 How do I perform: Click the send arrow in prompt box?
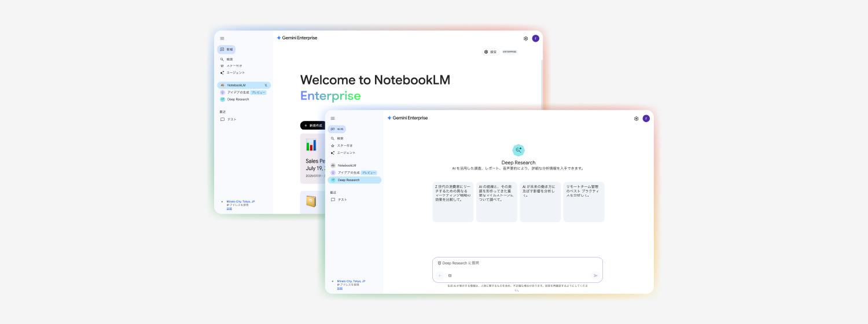[595, 275]
